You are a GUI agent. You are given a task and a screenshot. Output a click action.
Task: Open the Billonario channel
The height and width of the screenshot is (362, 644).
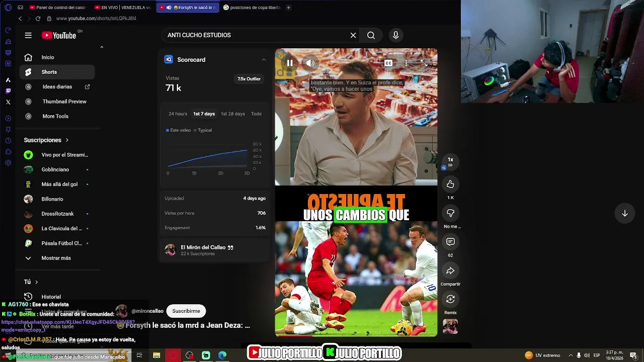pyautogui.click(x=57, y=199)
